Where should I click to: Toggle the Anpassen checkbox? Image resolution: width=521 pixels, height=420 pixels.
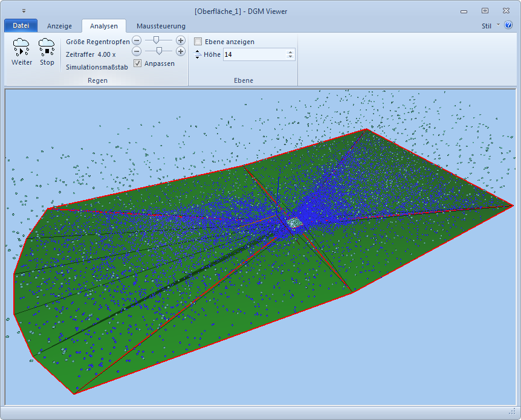pyautogui.click(x=138, y=63)
